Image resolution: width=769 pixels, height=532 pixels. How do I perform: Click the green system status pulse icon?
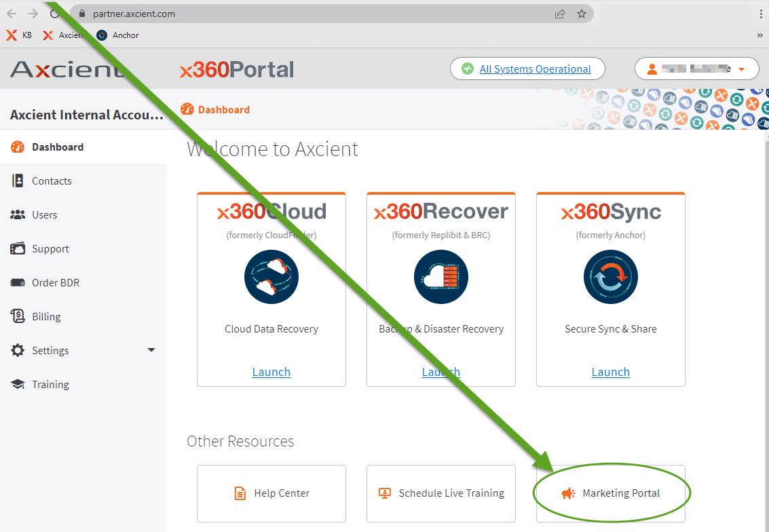[468, 69]
